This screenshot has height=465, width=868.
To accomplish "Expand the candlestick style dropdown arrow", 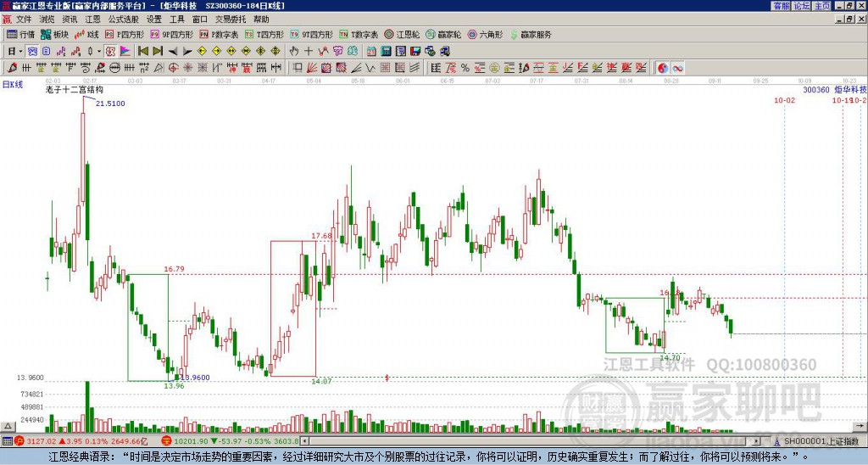I will 99,52.
